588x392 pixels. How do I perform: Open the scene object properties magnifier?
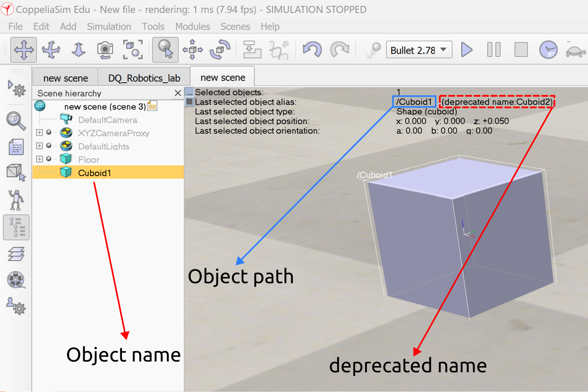pos(16,121)
